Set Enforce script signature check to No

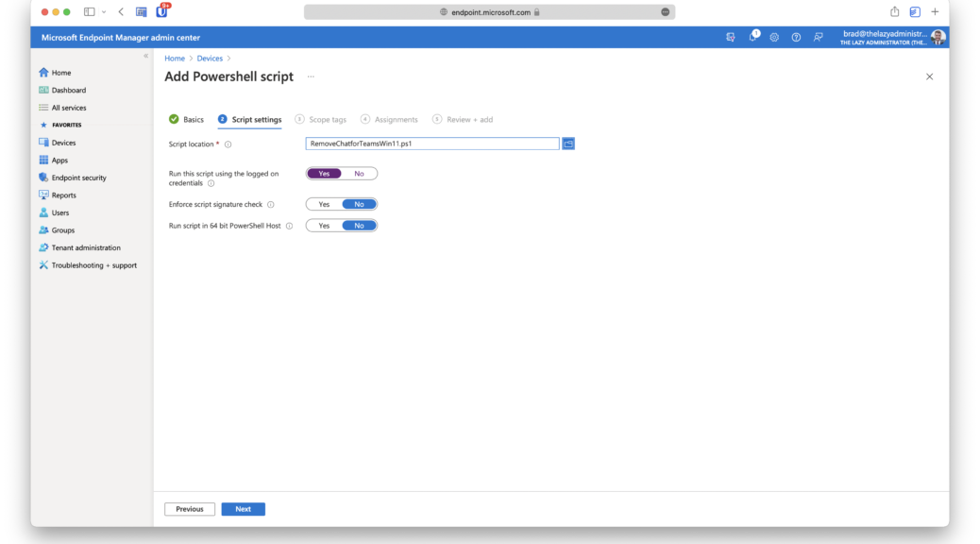(x=359, y=204)
